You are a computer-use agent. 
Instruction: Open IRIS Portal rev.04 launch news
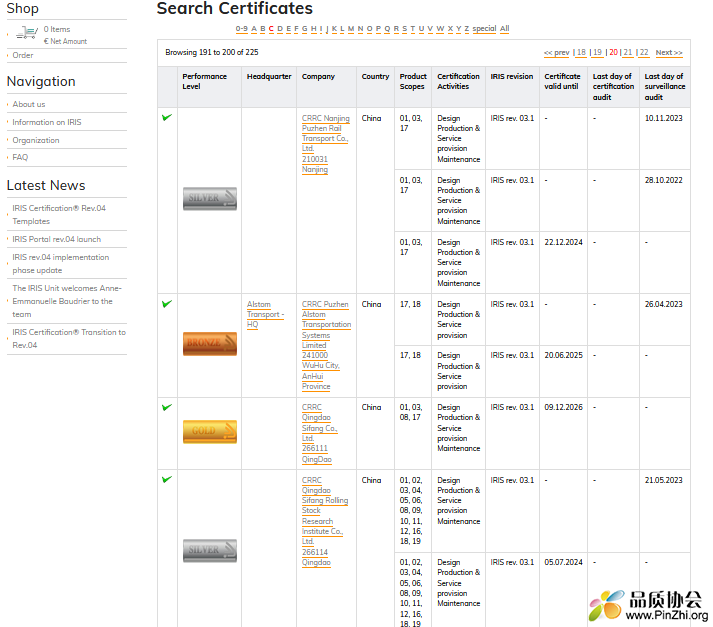pyautogui.click(x=57, y=239)
